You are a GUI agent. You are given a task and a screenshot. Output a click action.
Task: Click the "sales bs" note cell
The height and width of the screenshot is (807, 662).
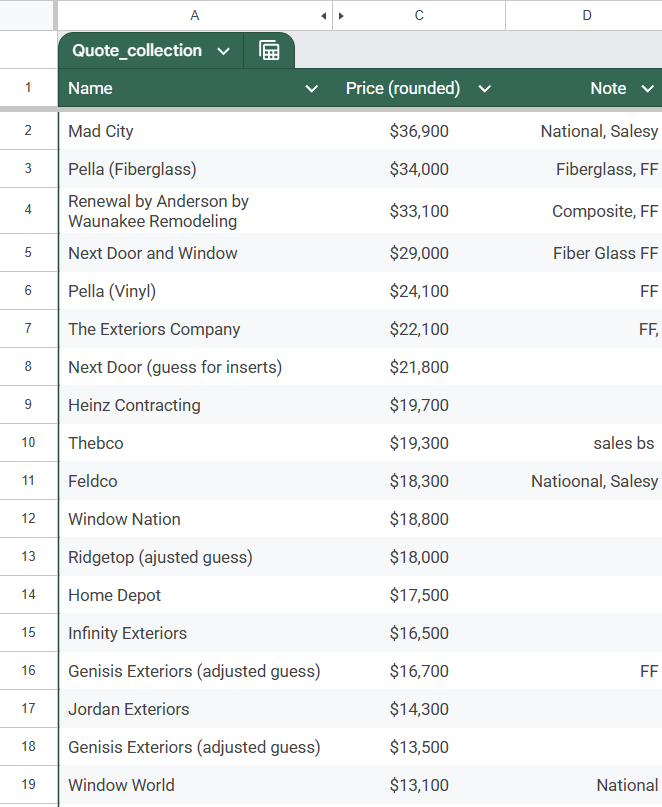pos(623,443)
